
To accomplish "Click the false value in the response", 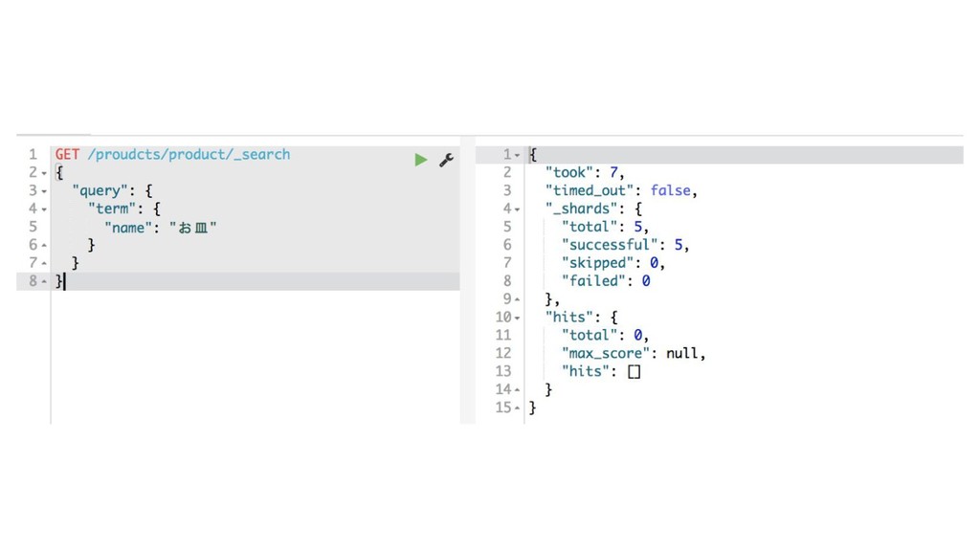I will click(x=670, y=190).
